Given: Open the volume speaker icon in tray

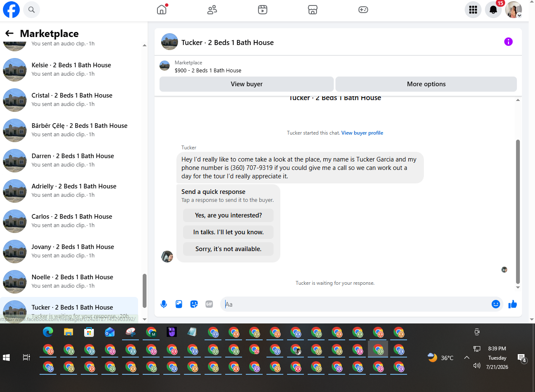Looking at the screenshot, I should [477, 366].
